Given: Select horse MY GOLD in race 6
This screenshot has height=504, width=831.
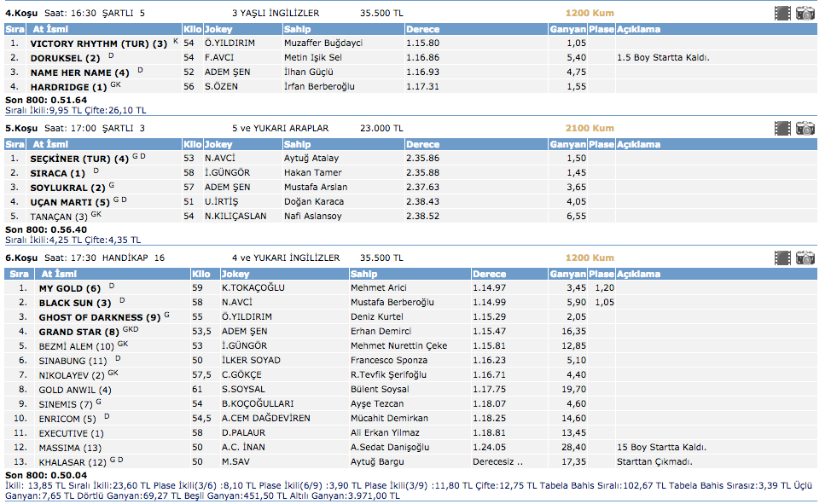Looking at the screenshot, I should point(70,288).
